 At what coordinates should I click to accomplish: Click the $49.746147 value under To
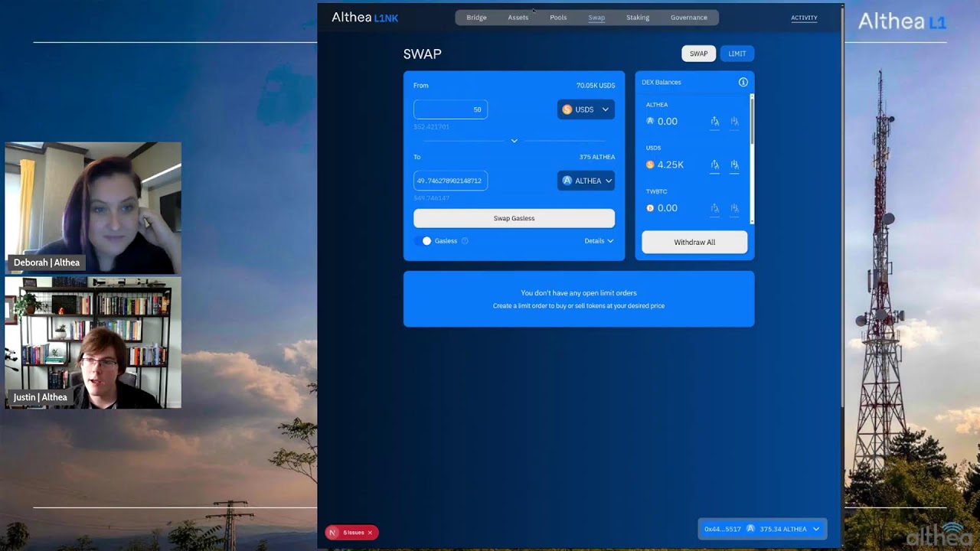[x=431, y=198]
